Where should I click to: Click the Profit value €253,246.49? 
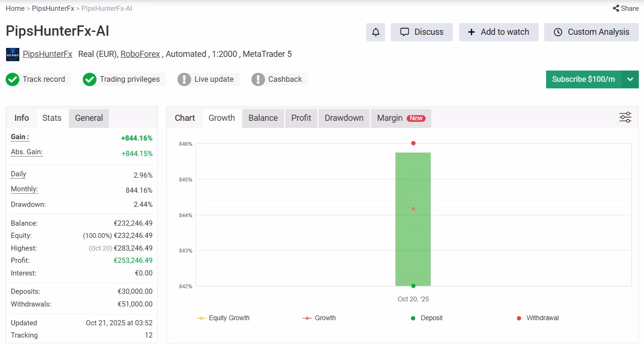[x=133, y=260]
